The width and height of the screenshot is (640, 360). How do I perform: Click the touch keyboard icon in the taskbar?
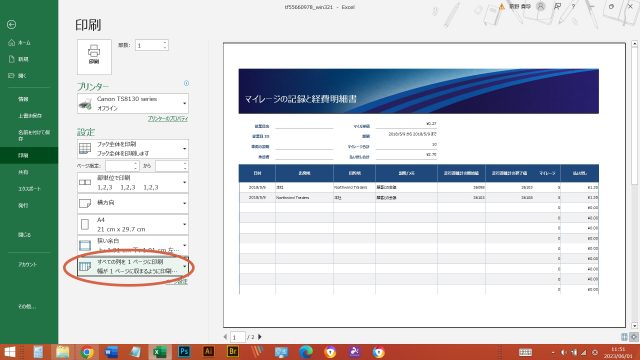pyautogui.click(x=525, y=352)
